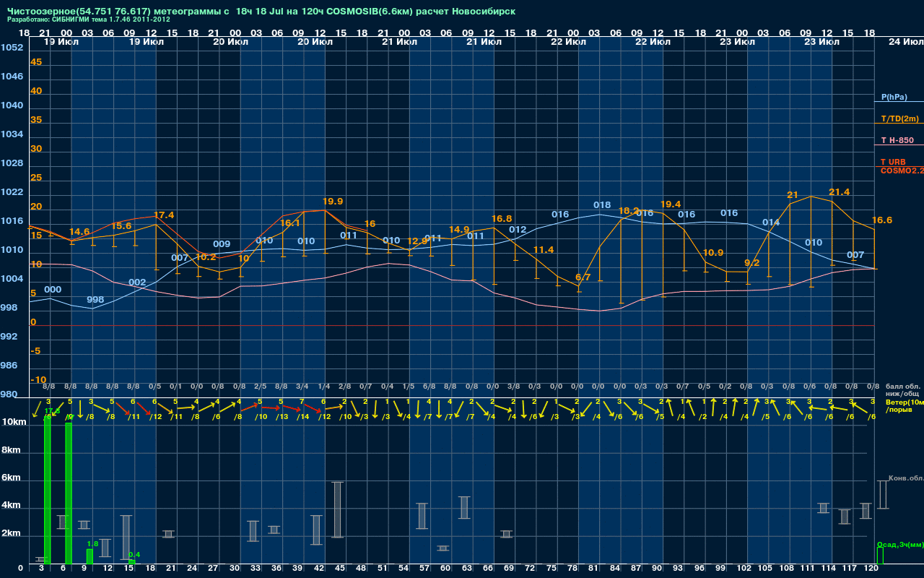Click the 18.2 temperature value
Screen dimensions: 924x578
tap(629, 211)
